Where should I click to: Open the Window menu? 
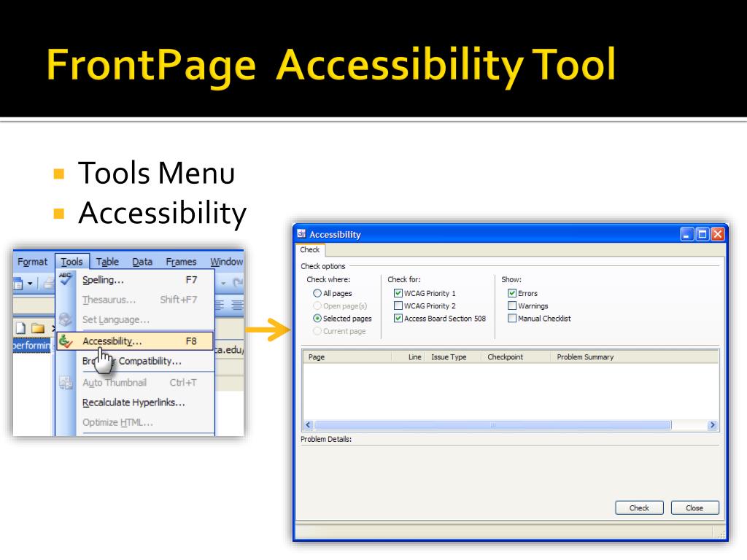click(x=226, y=262)
